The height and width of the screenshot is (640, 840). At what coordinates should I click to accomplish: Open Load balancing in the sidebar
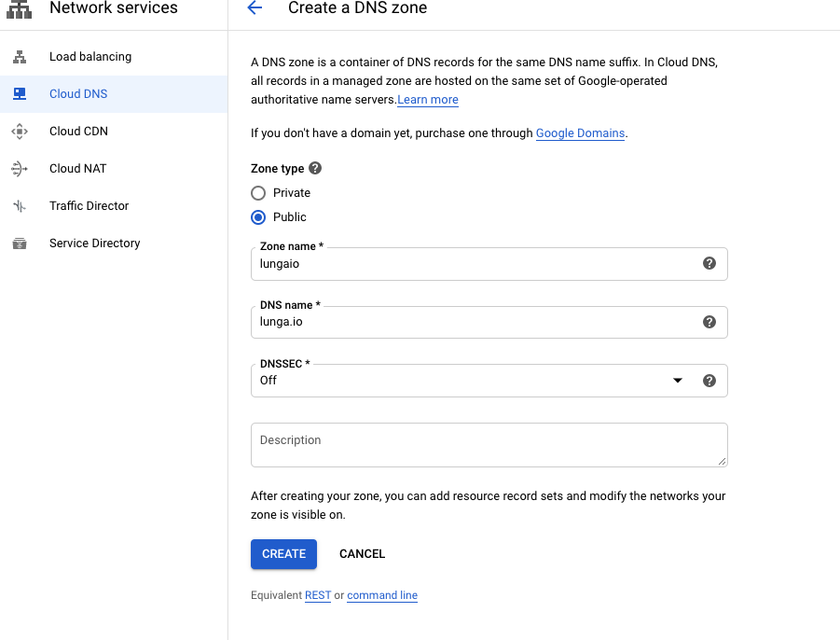(114, 57)
